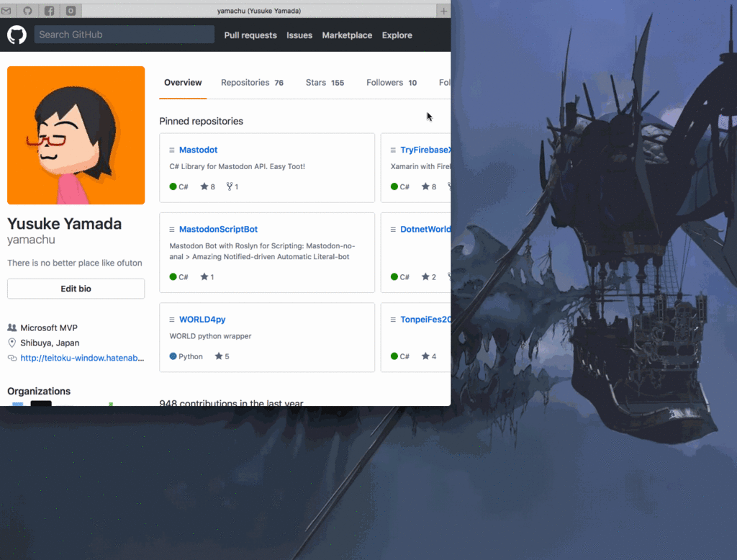
Task: Click the GitHub Octocat logo in header
Action: [x=17, y=35]
